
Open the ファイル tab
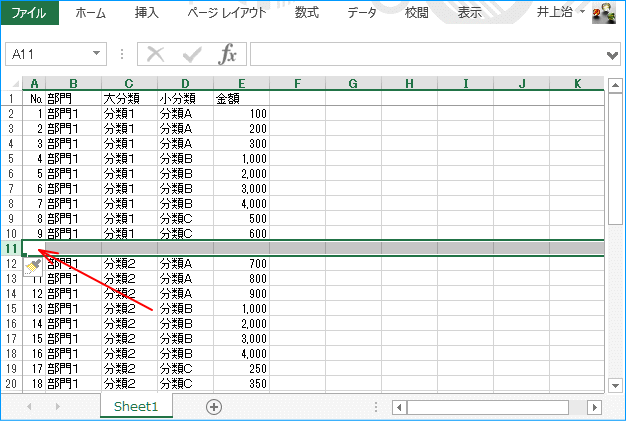29,13
